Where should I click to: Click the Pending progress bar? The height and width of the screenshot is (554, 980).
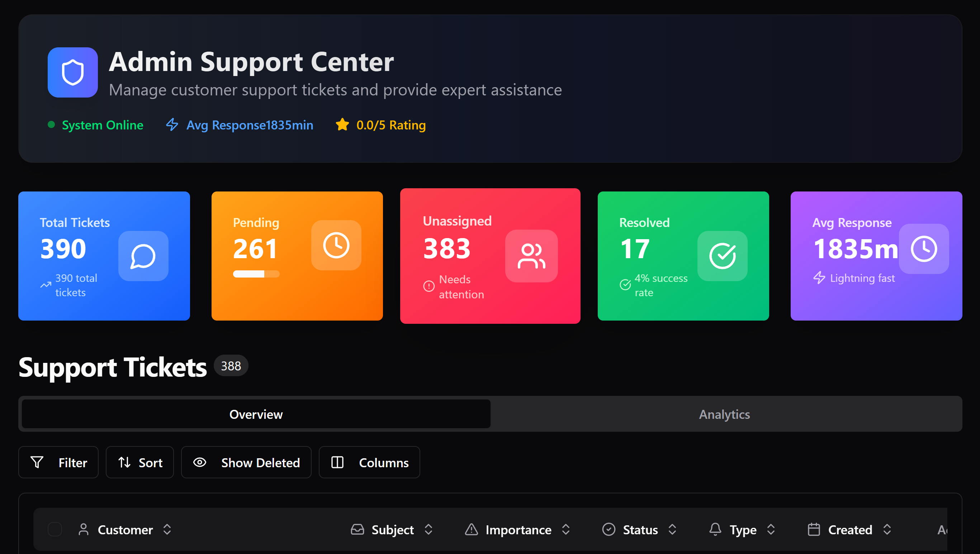point(256,274)
